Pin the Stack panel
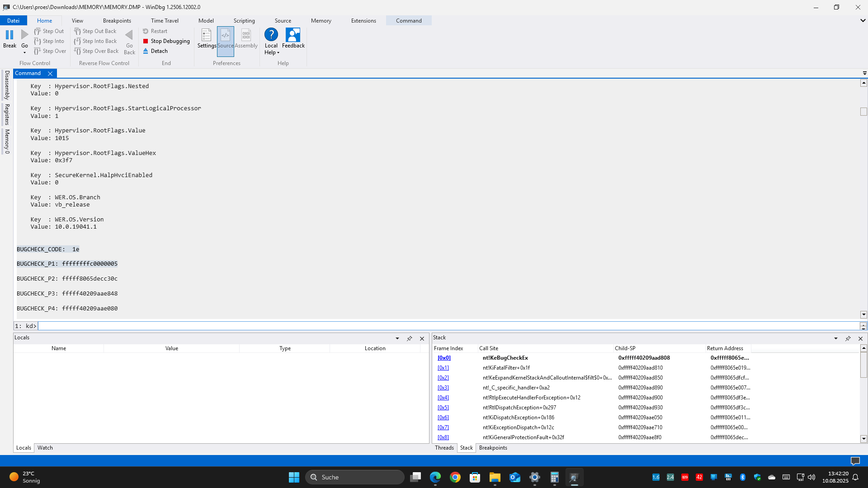The image size is (868, 488). tap(848, 338)
